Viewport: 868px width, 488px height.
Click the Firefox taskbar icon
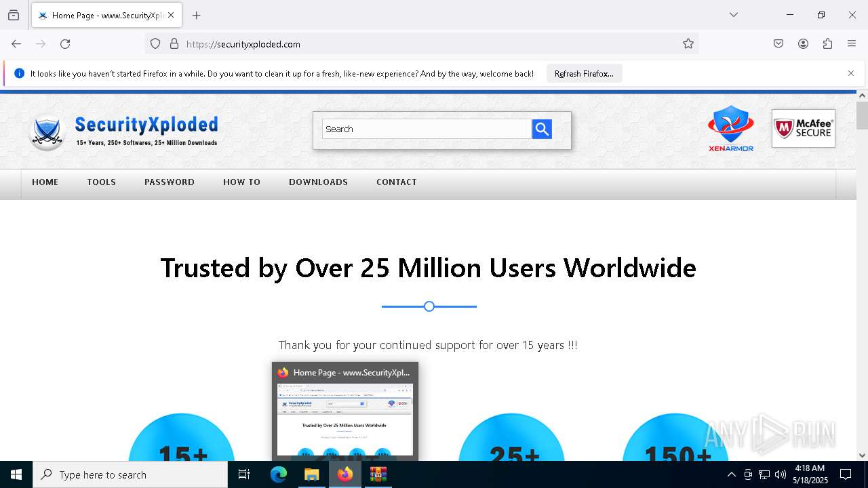point(345,474)
